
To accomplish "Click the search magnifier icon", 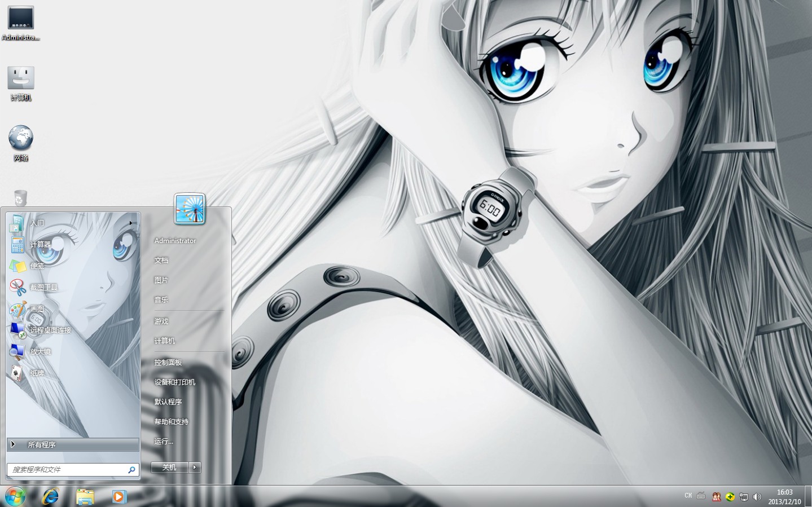I will 132,469.
